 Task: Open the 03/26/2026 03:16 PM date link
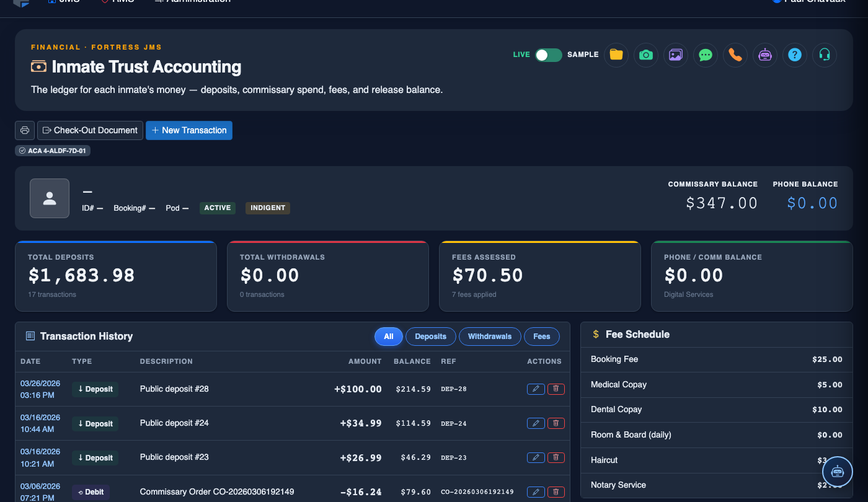40,389
